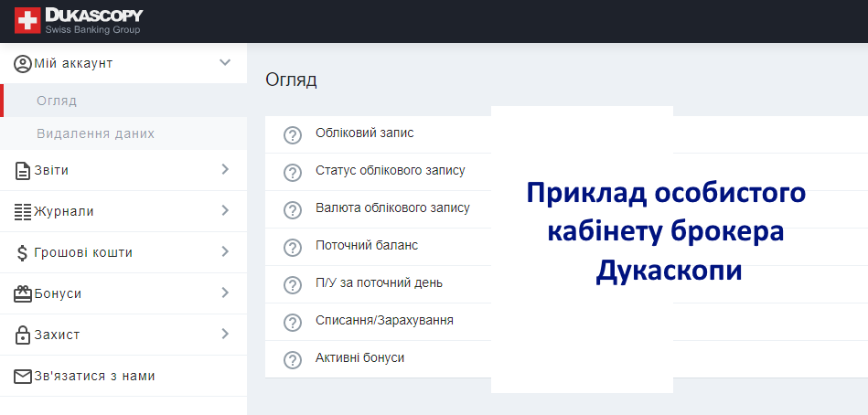Click the Валюта облікового запису row label

392,208
